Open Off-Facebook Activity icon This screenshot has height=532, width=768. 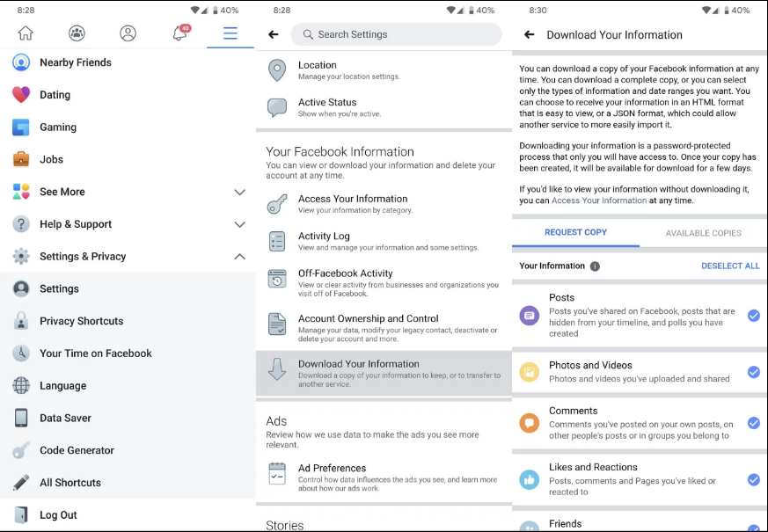point(277,279)
